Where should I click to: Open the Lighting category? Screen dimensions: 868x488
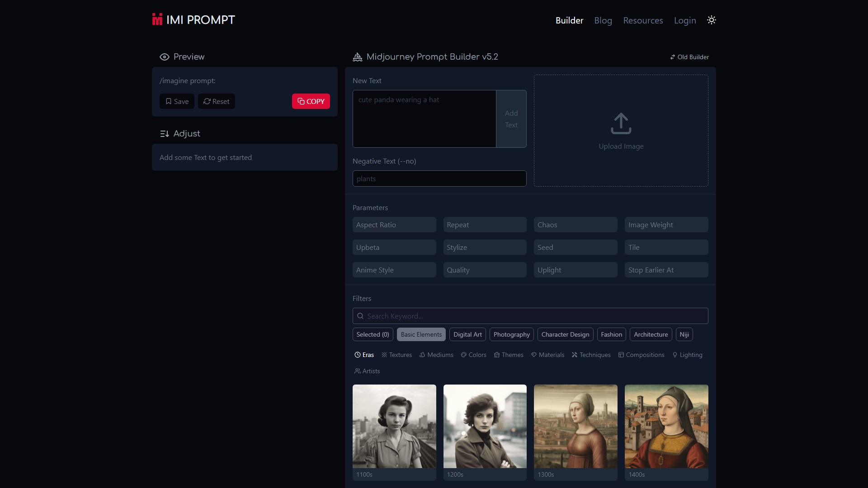pos(687,355)
